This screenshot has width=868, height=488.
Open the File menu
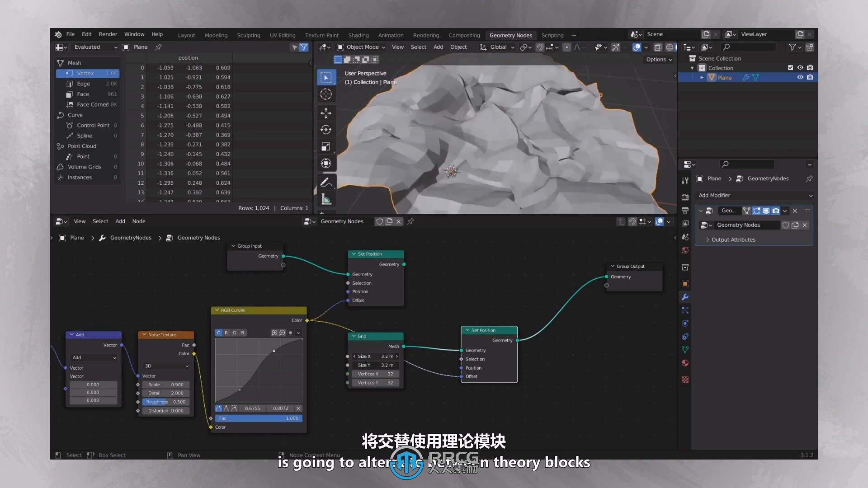pos(71,34)
